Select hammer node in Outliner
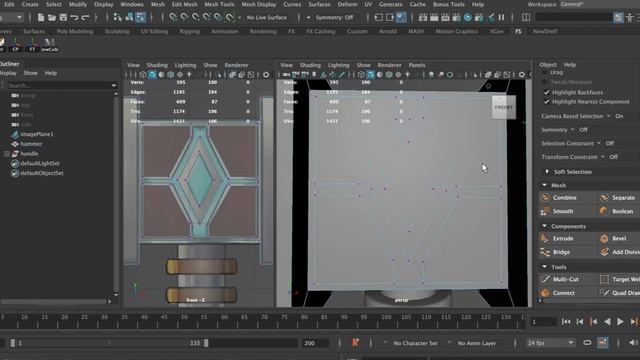 [31, 144]
